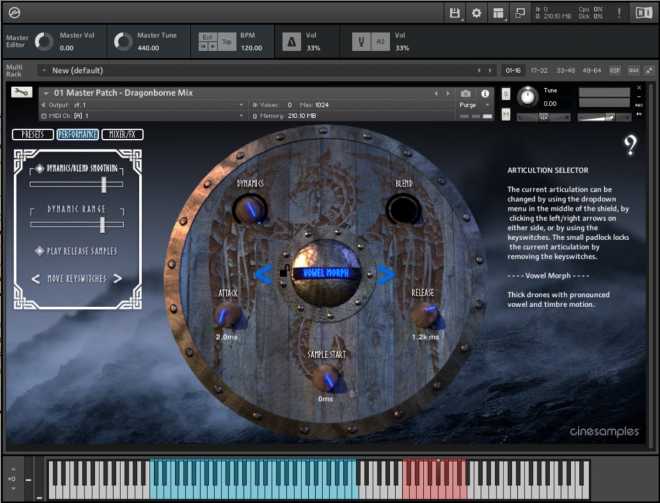Toggle the small padlock articulation lock

pyautogui.click(x=285, y=272)
